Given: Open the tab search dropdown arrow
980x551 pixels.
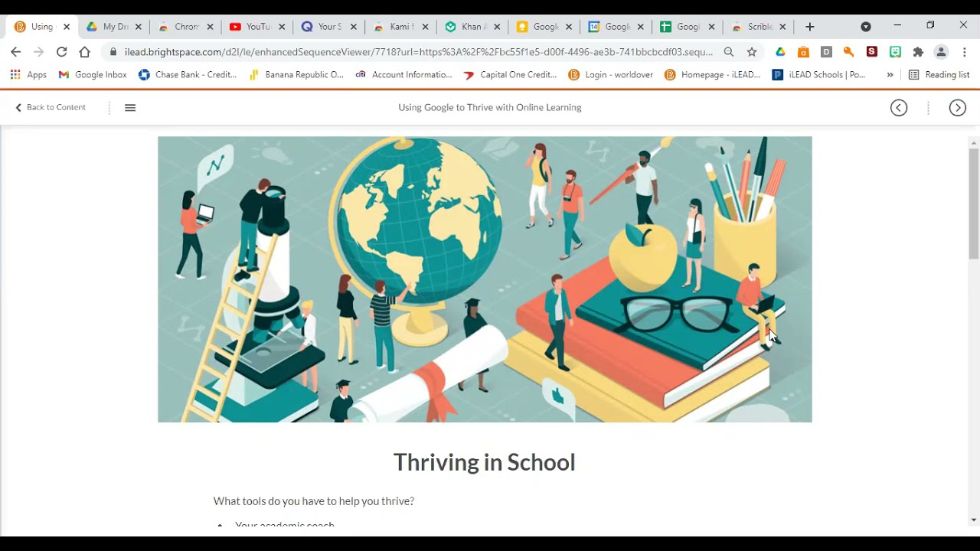Looking at the screenshot, I should click(x=866, y=27).
